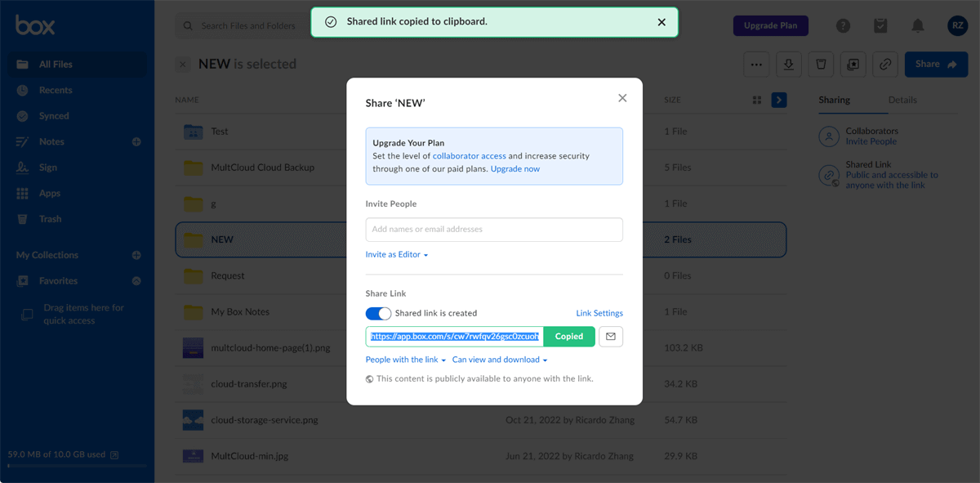
Task: Open the notifications bell
Action: 917,25
